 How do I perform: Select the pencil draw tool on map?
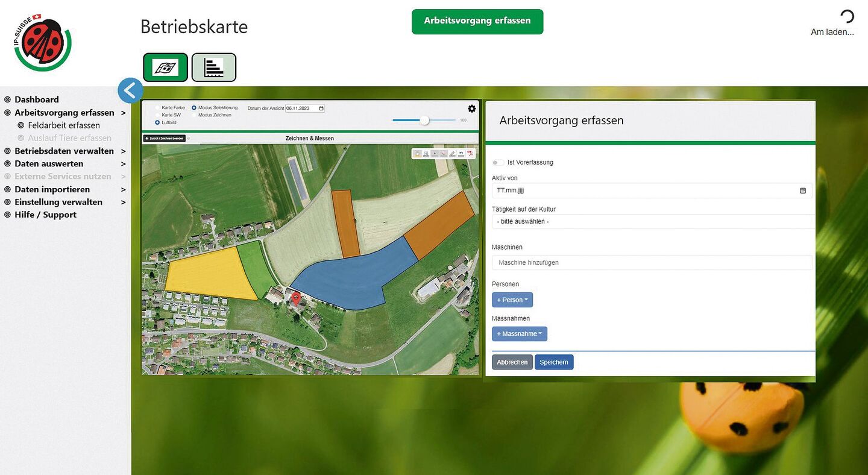[452, 154]
